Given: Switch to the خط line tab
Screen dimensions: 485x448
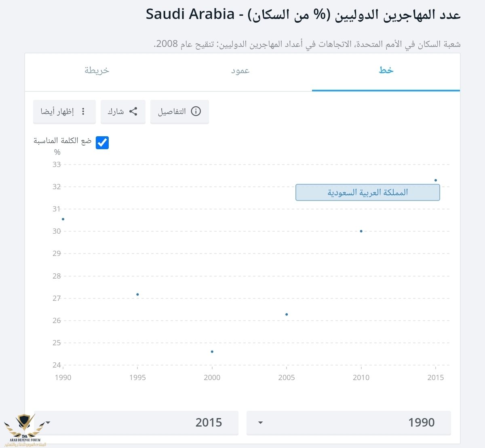Looking at the screenshot, I should click(x=386, y=70).
